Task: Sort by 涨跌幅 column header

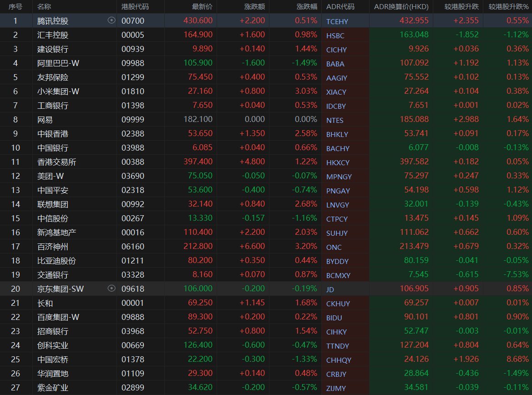Action: 307,6
